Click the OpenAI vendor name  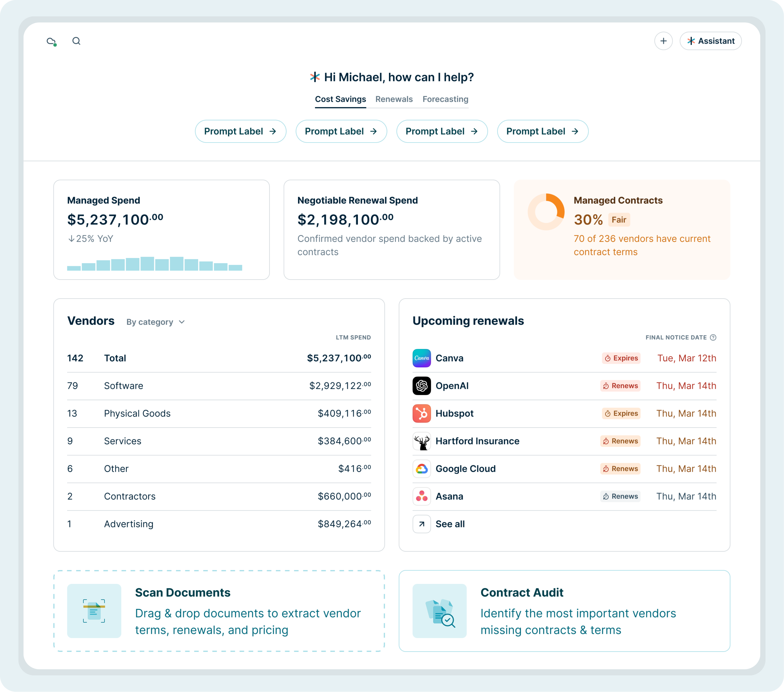pyautogui.click(x=452, y=386)
